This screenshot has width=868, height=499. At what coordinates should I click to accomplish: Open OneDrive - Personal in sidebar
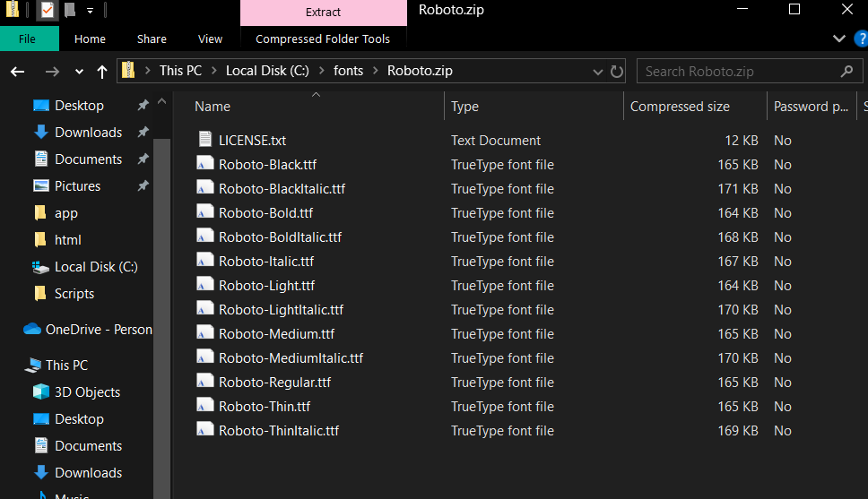click(99, 330)
